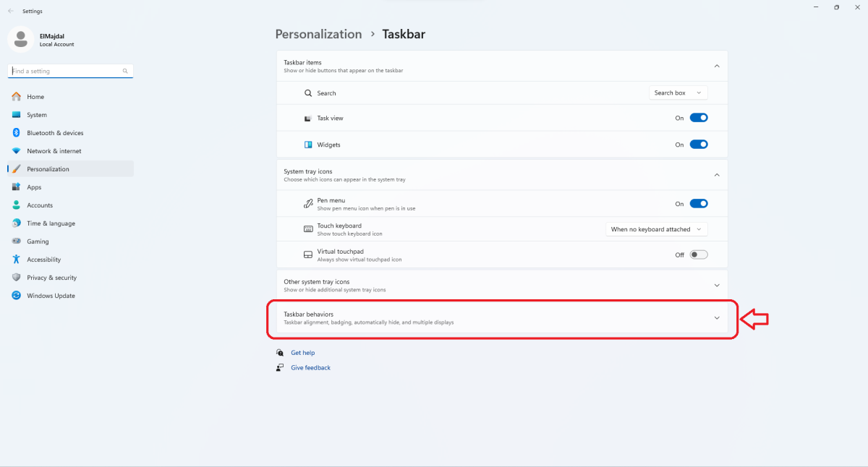
Task: Click the back arrow in Settings title bar
Action: (11, 11)
